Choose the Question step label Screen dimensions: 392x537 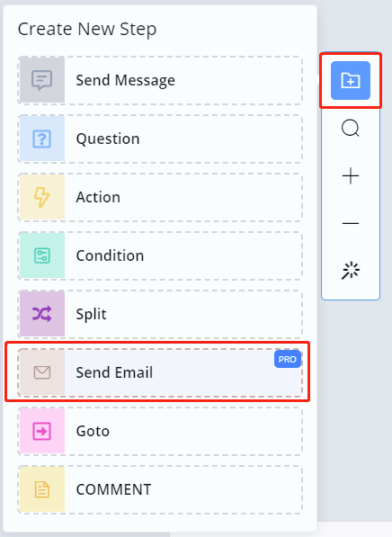[x=108, y=139]
